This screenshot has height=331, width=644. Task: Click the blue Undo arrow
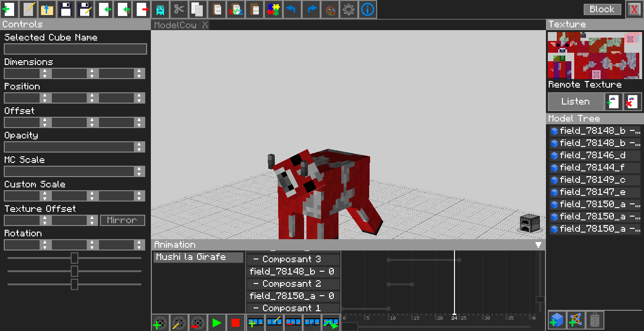point(292,9)
